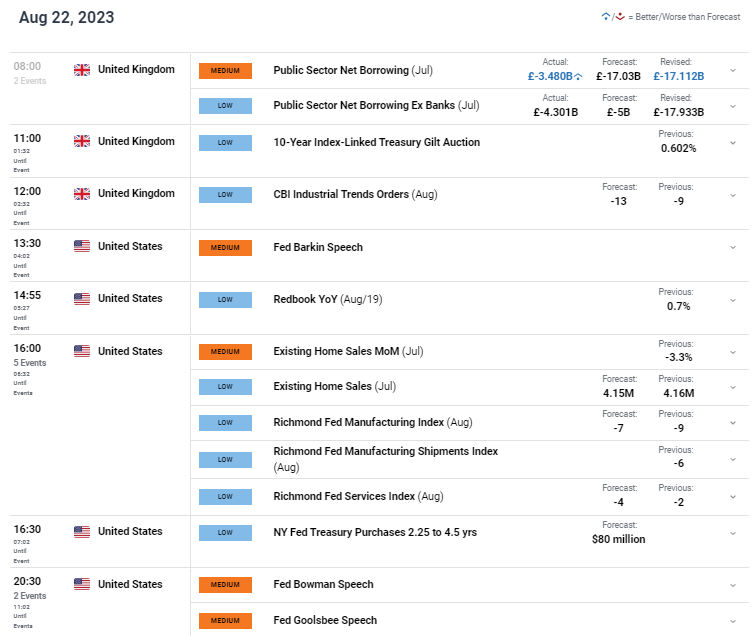The image size is (752, 636).
Task: Click the red worse-than-forecast legend icon
Action: pos(620,16)
